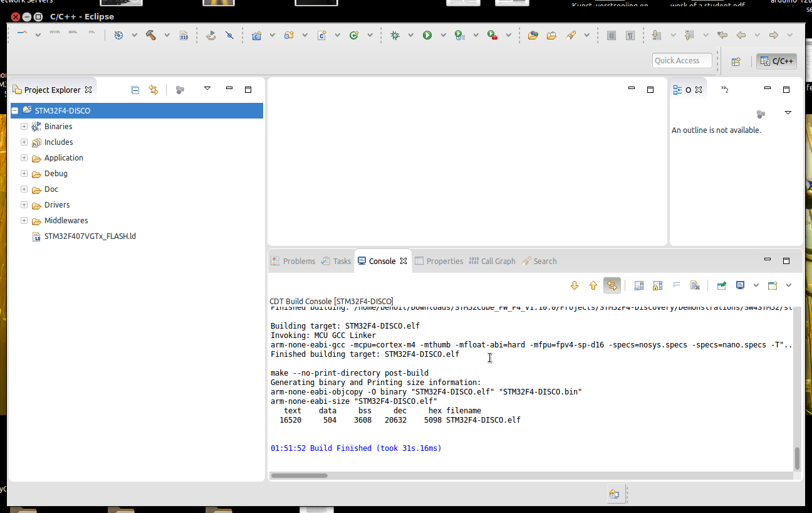Viewport: 812px width, 513px height.
Task: Click the New C Source File toolbar icon
Action: tap(321, 35)
